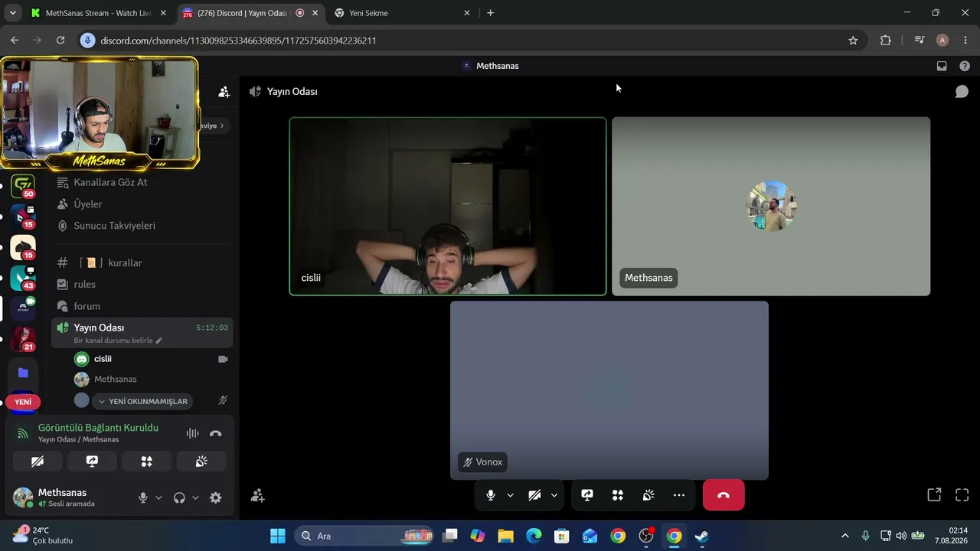Reload the Discord page
980x551 pixels.
pyautogui.click(x=60, y=41)
